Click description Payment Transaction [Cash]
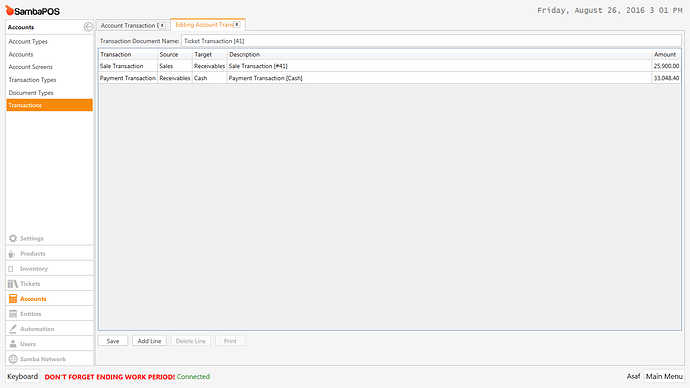Image resolution: width=690 pixels, height=388 pixels. click(x=265, y=78)
